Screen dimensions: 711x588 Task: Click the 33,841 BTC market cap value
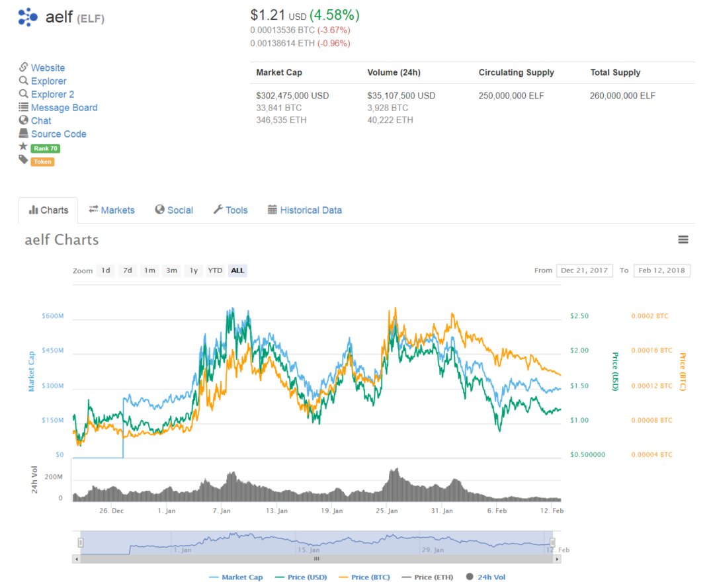pos(279,108)
